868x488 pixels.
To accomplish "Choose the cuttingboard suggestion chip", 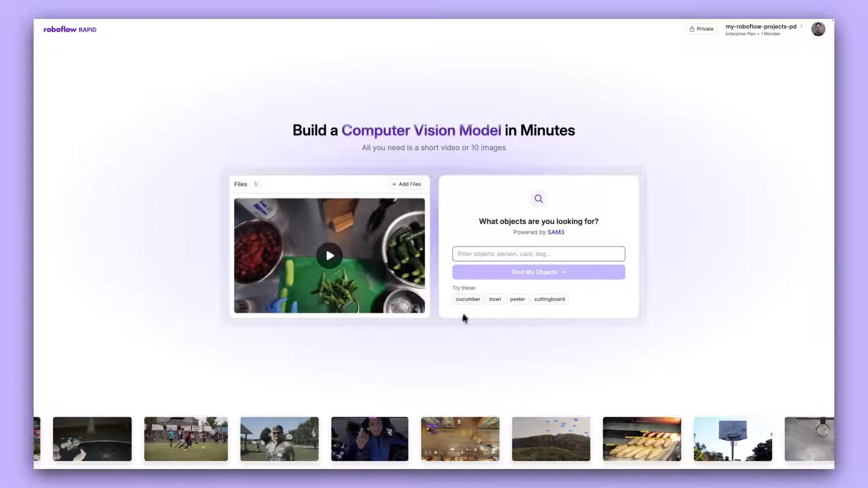I will 549,299.
